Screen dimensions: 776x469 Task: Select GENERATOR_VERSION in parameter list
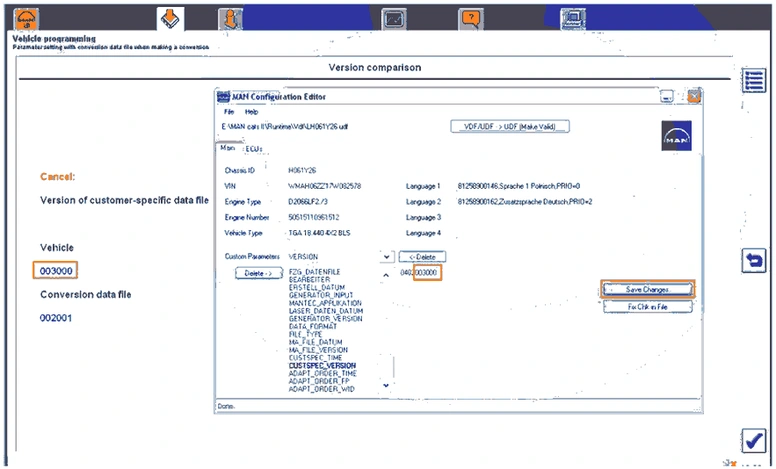(x=325, y=319)
